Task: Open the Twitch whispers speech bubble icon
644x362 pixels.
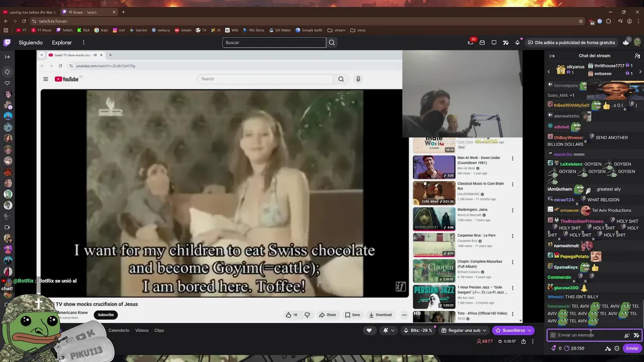Action: pyautogui.click(x=494, y=43)
